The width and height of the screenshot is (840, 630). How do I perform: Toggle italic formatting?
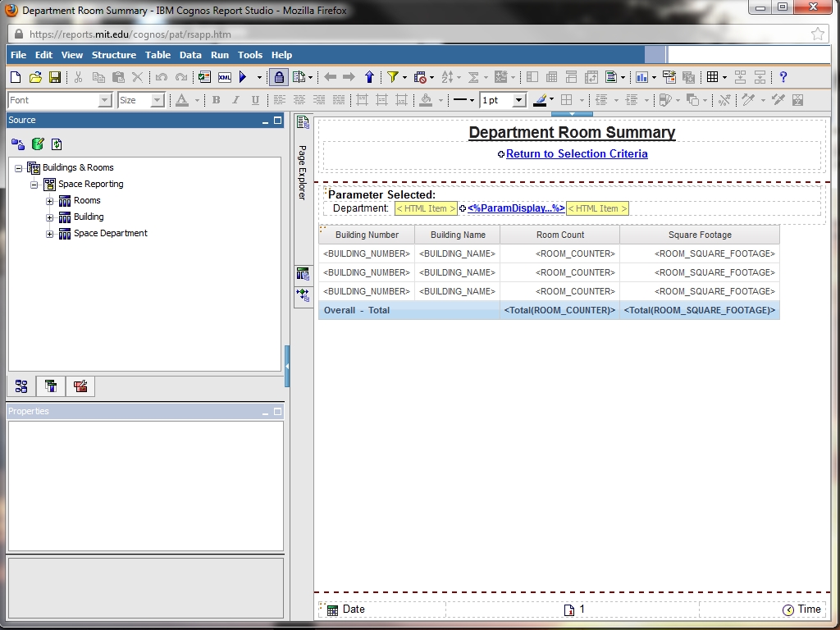click(x=236, y=100)
